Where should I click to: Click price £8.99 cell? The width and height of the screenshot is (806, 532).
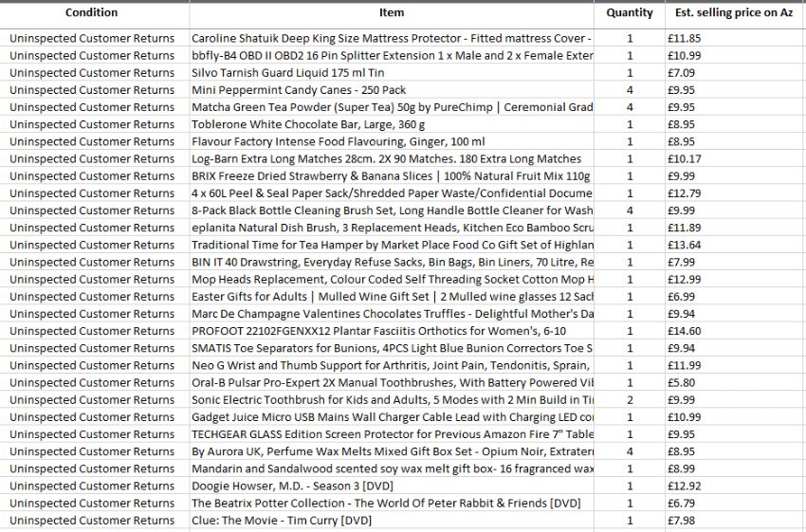[735, 468]
